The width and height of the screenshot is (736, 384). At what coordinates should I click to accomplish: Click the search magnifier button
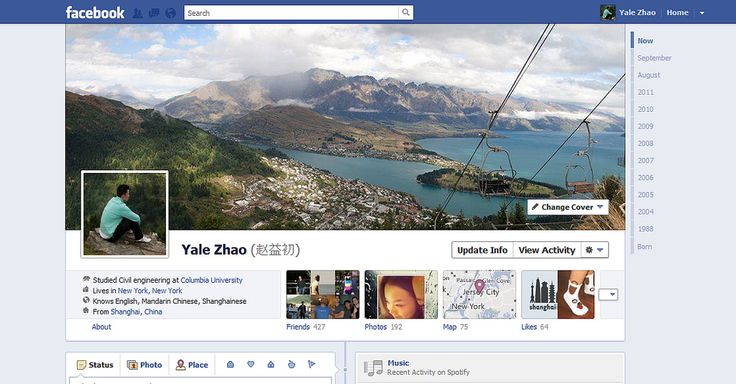point(406,13)
